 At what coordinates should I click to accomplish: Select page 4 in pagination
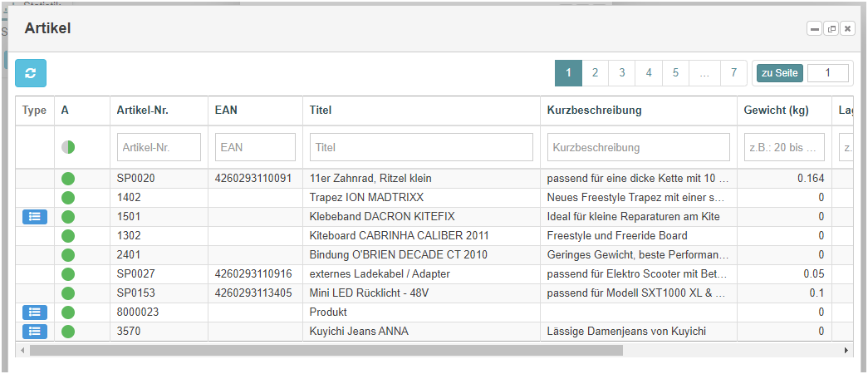point(649,72)
